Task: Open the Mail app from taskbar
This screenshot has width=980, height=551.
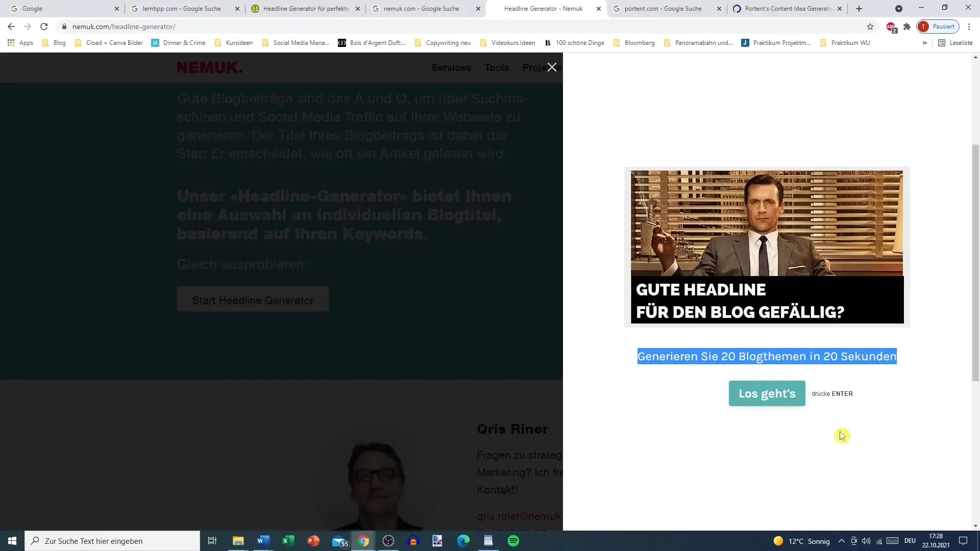Action: coord(339,541)
